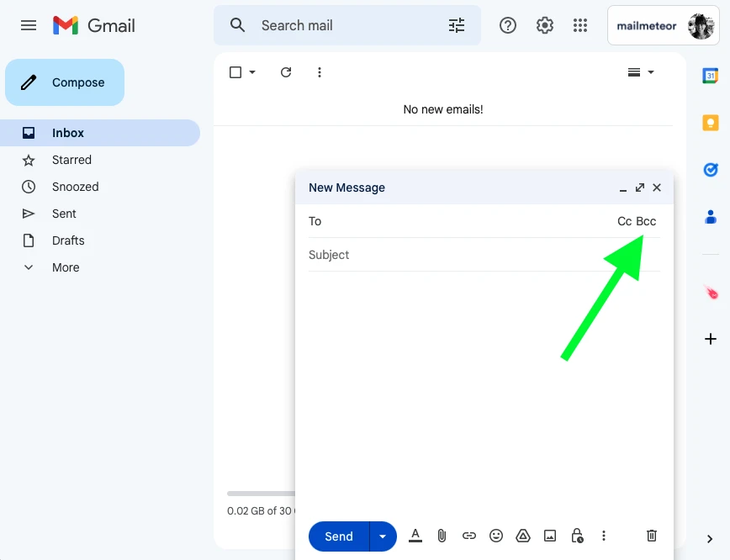
Task: Insert files using Drive
Action: pos(523,536)
